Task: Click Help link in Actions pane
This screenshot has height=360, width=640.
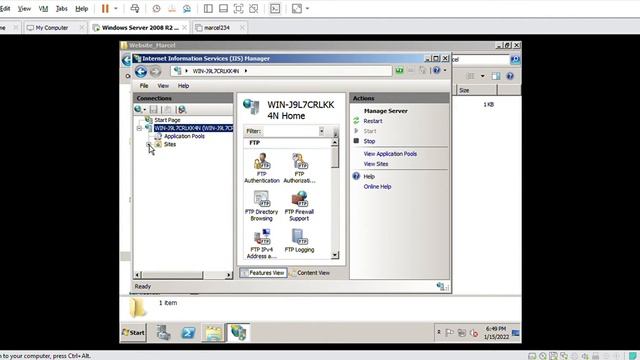Action: (x=369, y=176)
